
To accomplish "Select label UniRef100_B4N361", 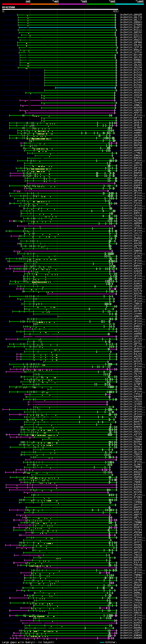I will pyautogui.click(x=131, y=158).
